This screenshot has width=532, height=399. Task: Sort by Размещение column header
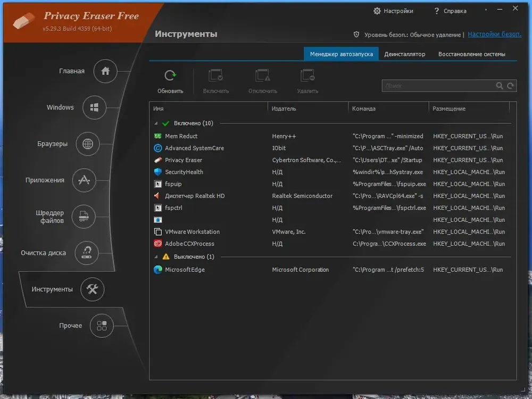pyautogui.click(x=469, y=109)
